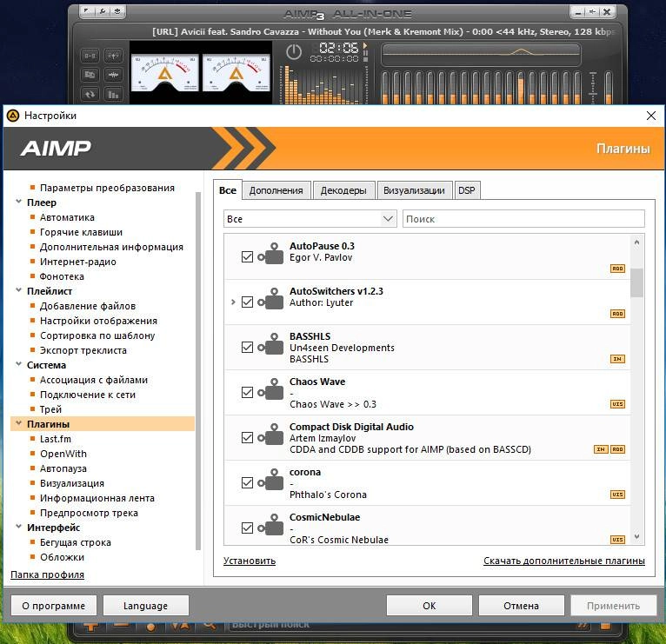Click the AutoSwitchers v1.2.3 plugin icon

click(x=271, y=298)
